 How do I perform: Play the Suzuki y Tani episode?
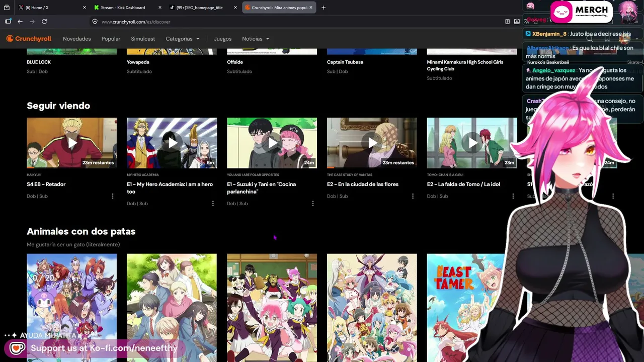click(x=272, y=143)
